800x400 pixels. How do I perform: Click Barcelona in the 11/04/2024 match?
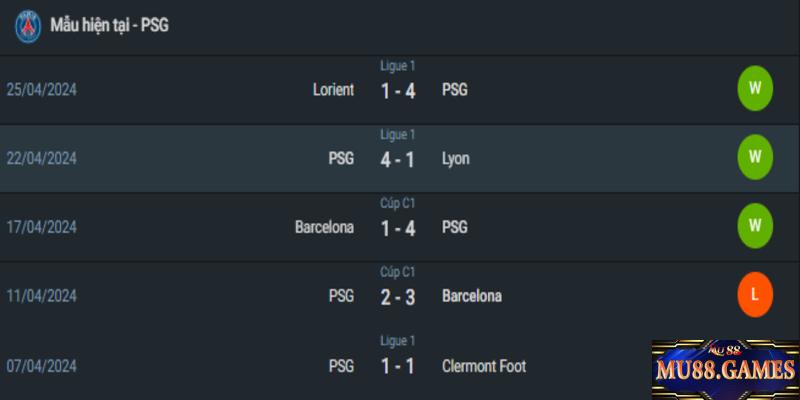point(472,296)
